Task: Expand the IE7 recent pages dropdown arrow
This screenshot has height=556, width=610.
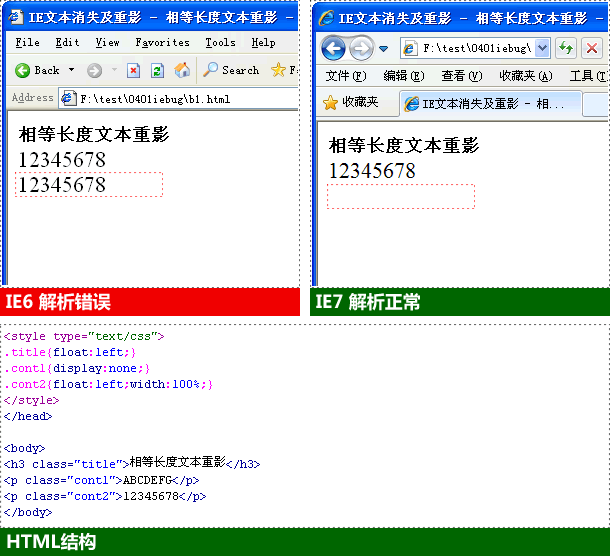Action: click(x=383, y=49)
